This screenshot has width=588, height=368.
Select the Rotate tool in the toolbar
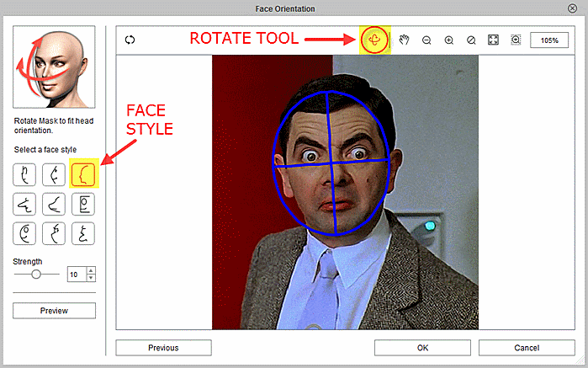coord(374,40)
